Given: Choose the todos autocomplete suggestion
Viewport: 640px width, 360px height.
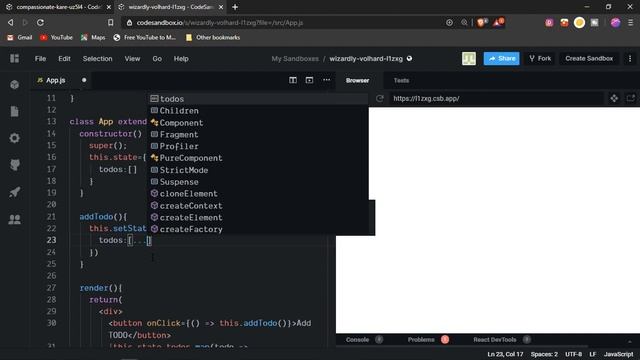Looking at the screenshot, I should (258, 99).
